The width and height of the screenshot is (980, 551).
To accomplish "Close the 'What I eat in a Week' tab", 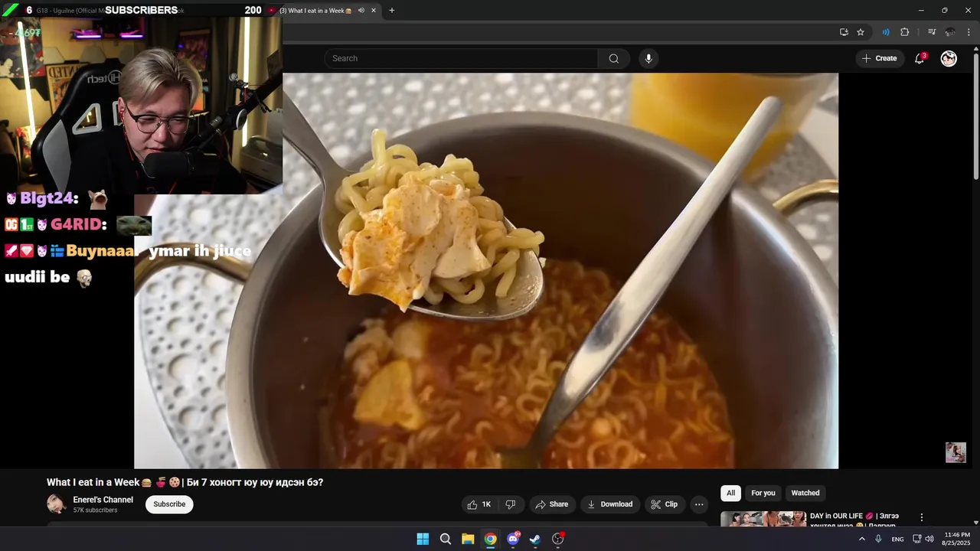I will coord(374,11).
